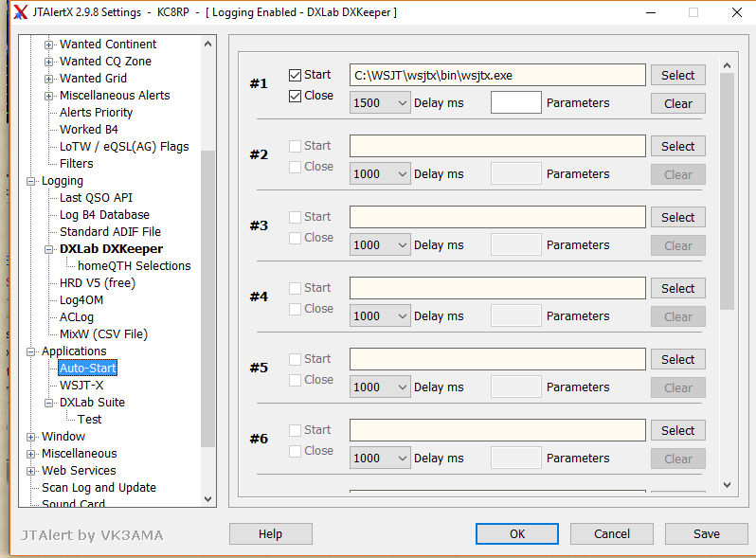This screenshot has height=558, width=756.
Task: Select Filters in the tree
Action: 76,164
